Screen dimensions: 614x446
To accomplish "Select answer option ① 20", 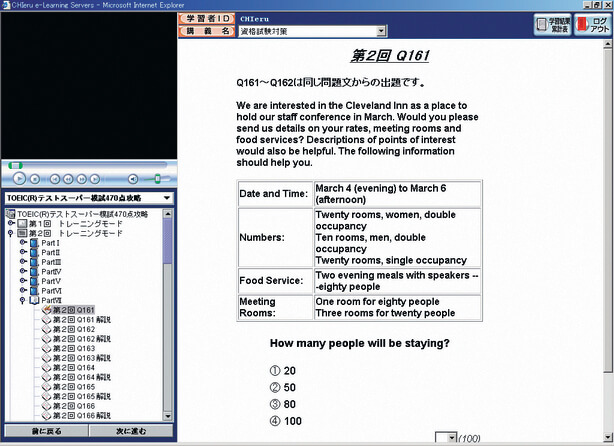I will 283,371.
